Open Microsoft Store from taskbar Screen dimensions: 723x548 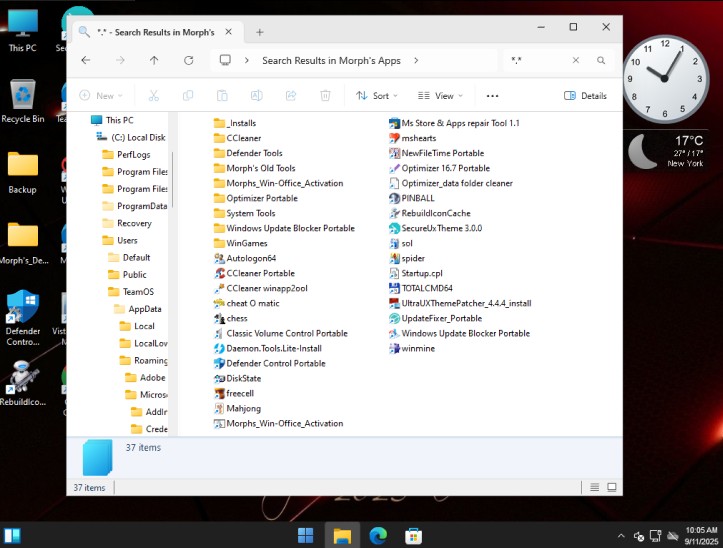click(x=414, y=536)
